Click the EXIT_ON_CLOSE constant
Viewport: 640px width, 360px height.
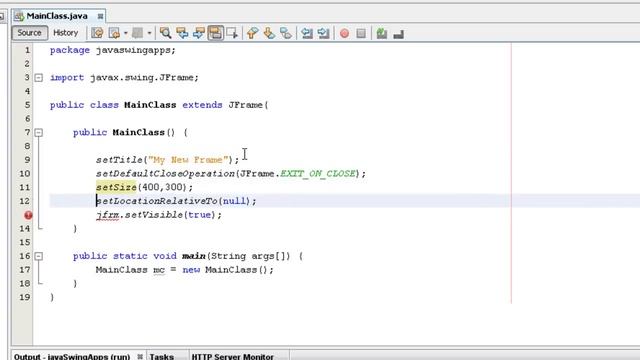point(318,173)
